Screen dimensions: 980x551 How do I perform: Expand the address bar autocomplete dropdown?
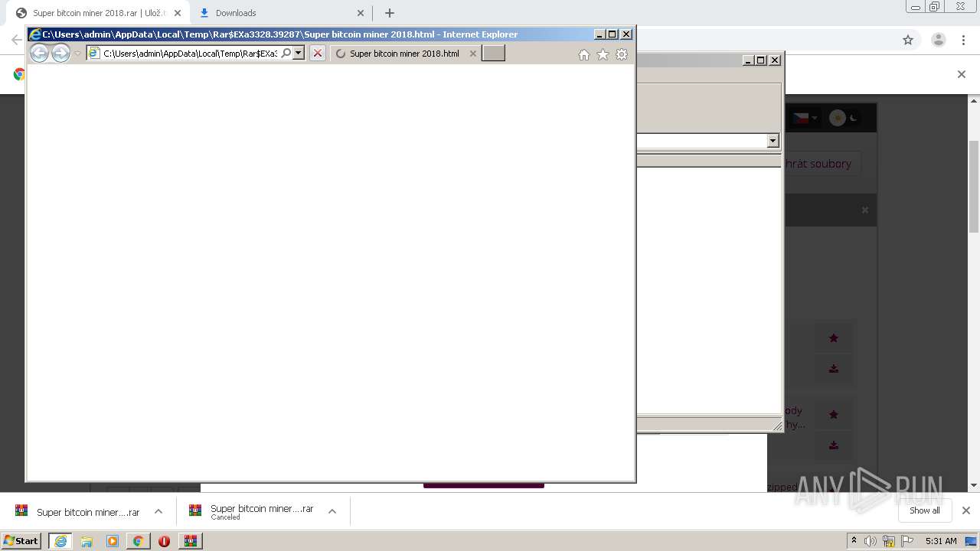tap(299, 53)
